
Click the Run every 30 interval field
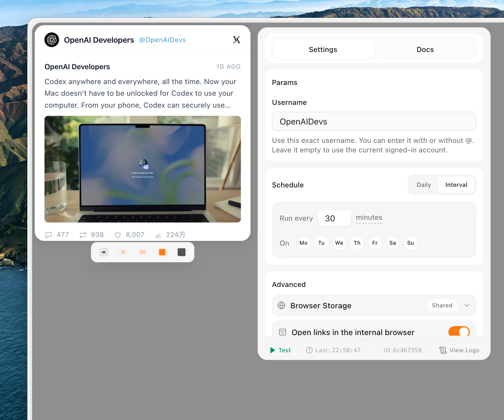tap(334, 218)
